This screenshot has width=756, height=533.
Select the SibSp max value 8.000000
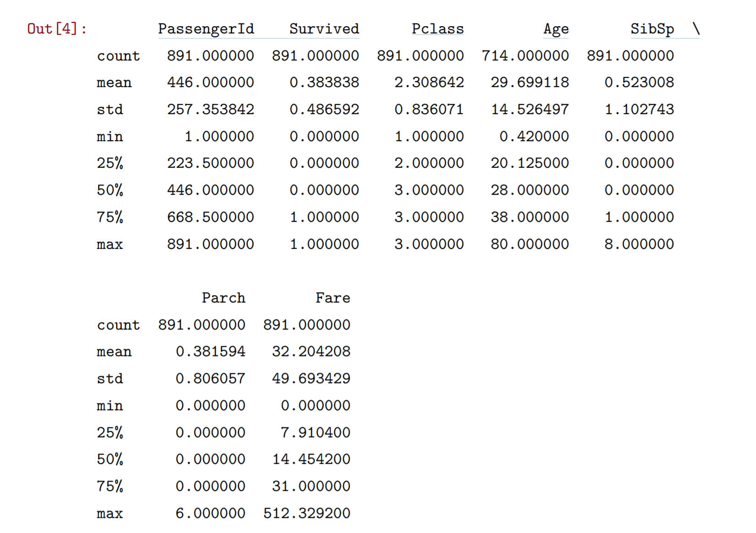639,244
